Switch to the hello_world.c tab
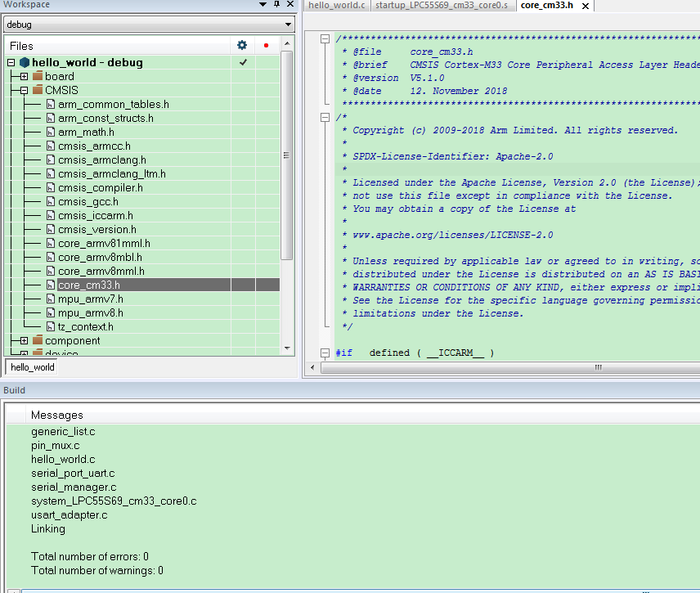This screenshot has height=593, width=700. tap(337, 6)
